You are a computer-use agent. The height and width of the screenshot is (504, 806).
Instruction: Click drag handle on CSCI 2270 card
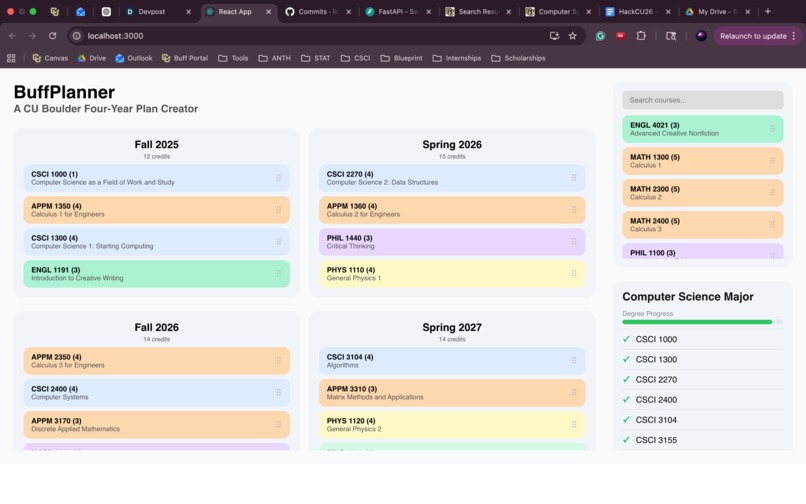(574, 178)
